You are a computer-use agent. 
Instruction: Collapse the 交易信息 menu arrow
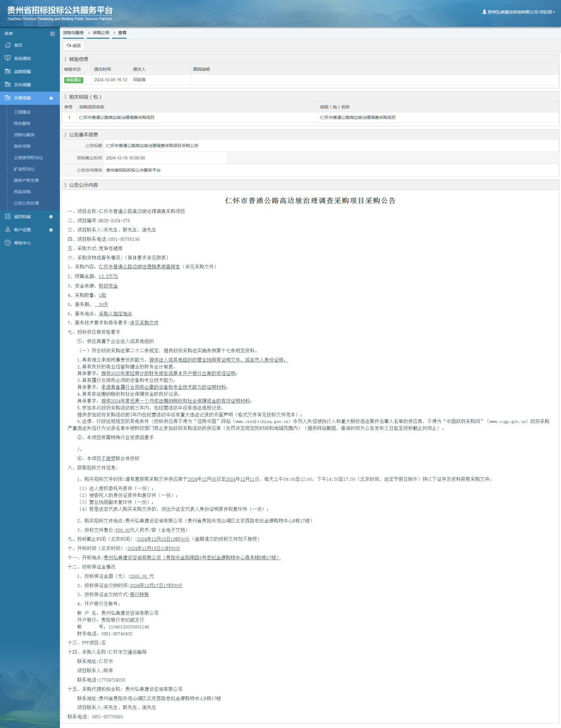pyautogui.click(x=51, y=98)
